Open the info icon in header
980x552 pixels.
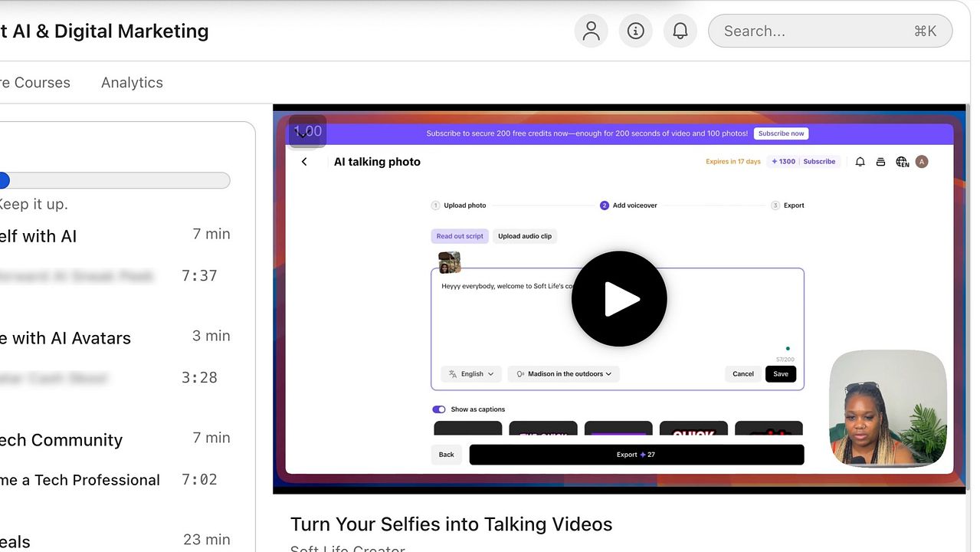[635, 31]
